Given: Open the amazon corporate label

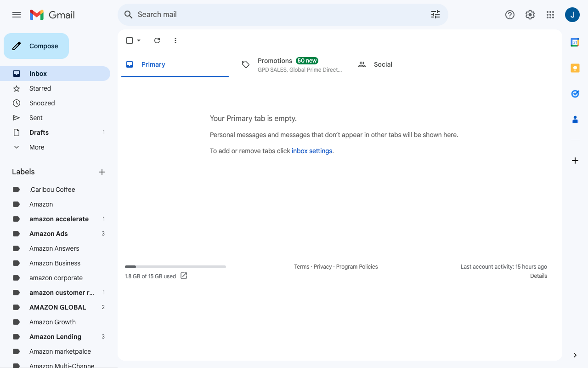Looking at the screenshot, I should tap(55, 278).
